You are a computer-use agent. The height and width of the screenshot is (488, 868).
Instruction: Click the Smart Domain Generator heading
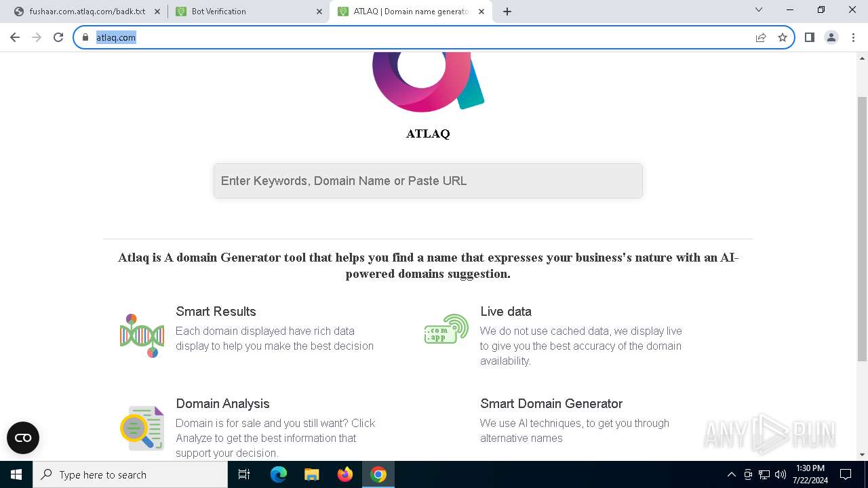[x=551, y=404]
